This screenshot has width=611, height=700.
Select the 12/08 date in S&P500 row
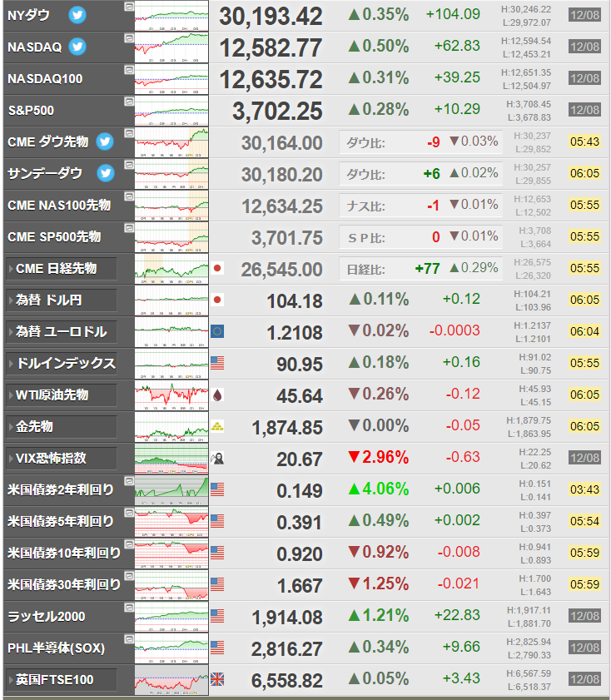(x=584, y=110)
